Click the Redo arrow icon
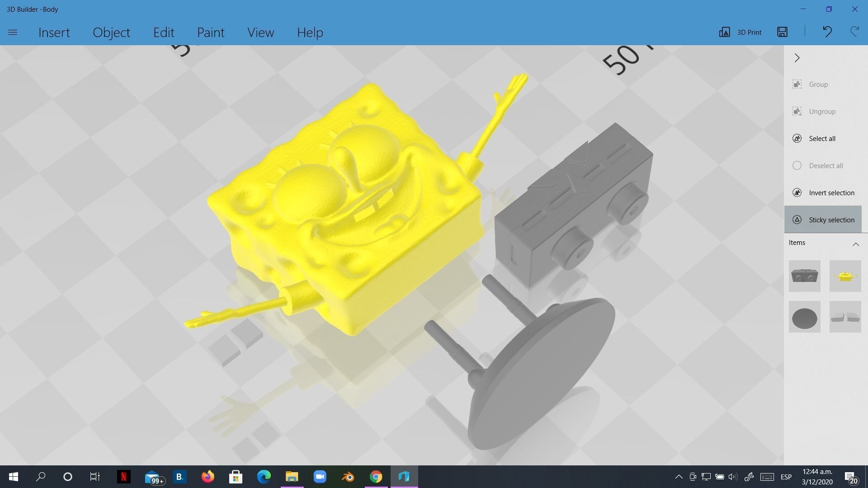Viewport: 868px width, 488px height. [x=854, y=32]
